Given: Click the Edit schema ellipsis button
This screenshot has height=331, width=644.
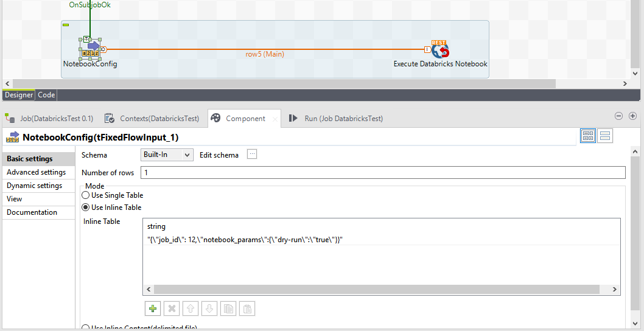Looking at the screenshot, I should click(252, 155).
